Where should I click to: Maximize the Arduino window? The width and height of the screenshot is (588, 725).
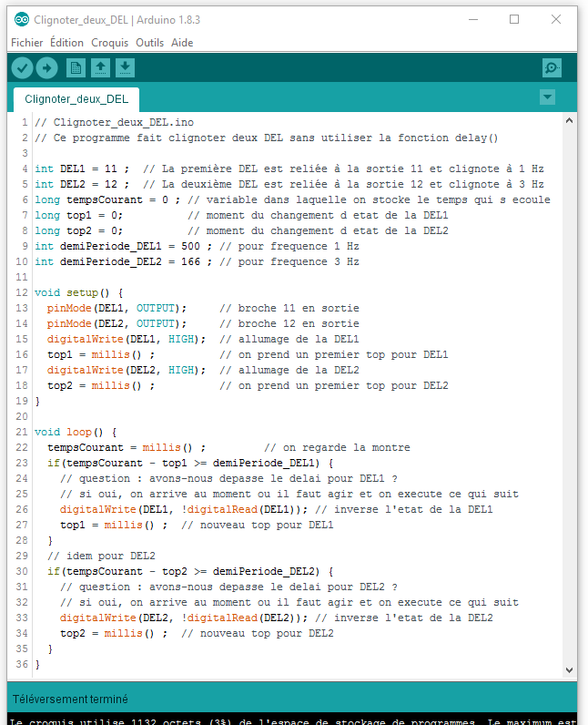pos(514,19)
